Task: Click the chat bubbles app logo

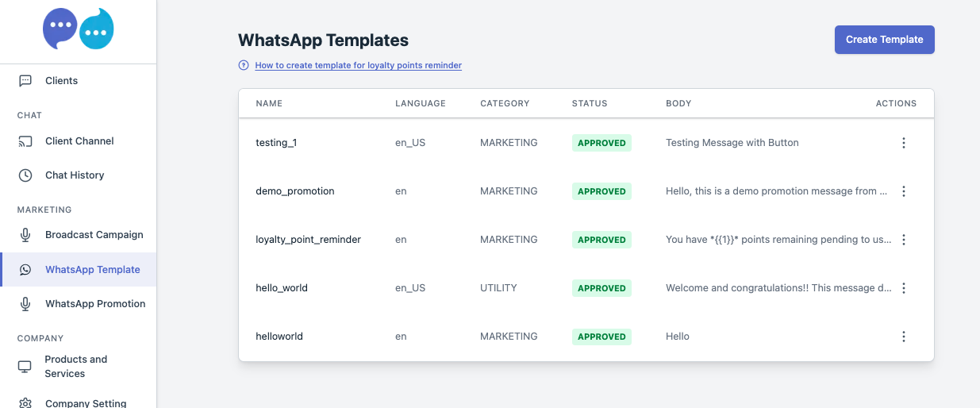Action: [79, 29]
